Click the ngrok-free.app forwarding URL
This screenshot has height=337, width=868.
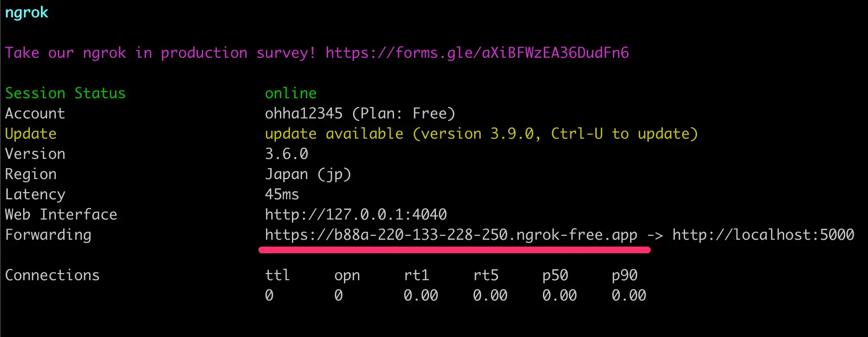[451, 235]
